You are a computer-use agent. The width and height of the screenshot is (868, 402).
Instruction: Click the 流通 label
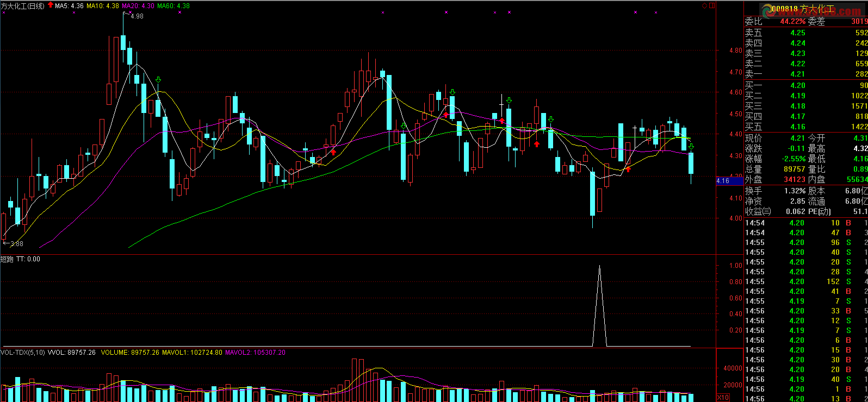tap(816, 201)
